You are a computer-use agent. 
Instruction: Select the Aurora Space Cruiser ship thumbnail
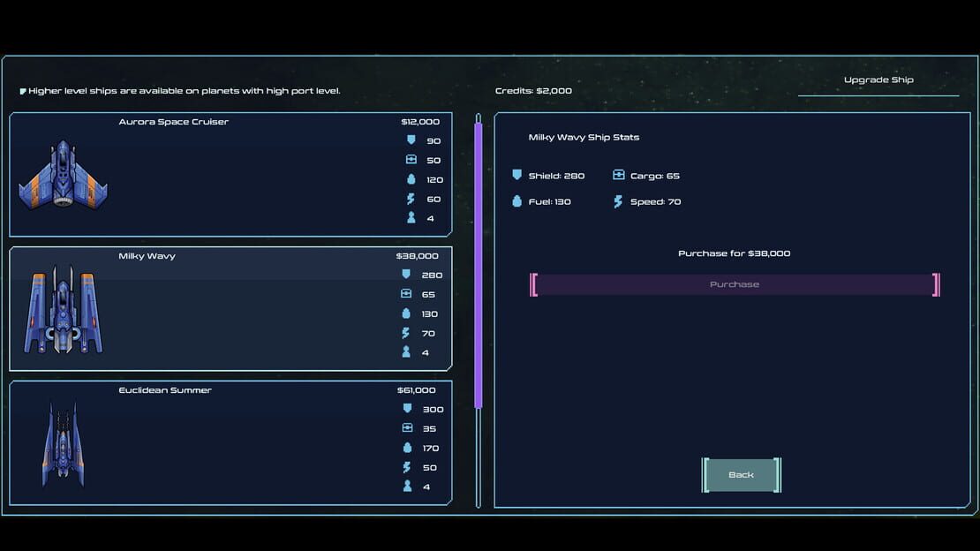pos(63,175)
